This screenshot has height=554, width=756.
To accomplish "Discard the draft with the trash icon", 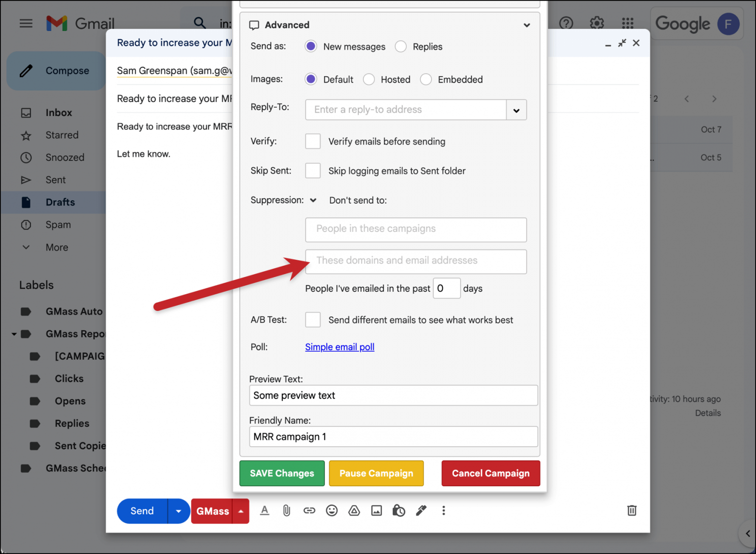I will (x=632, y=511).
